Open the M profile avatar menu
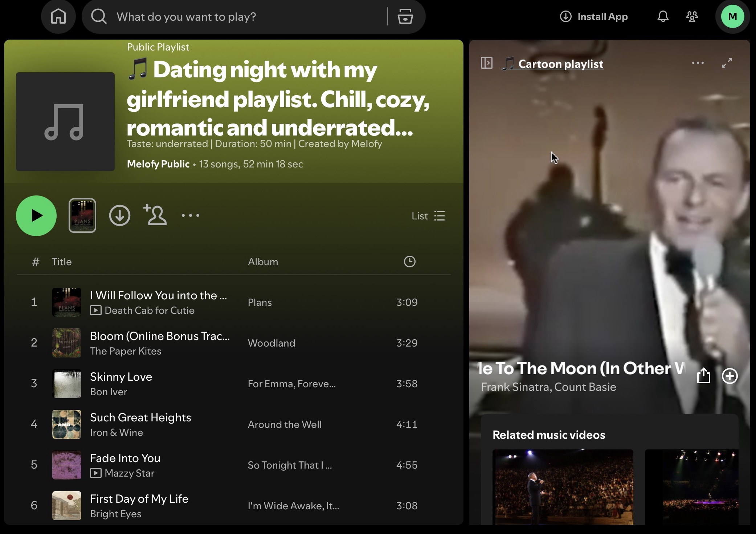Screen dimensions: 756x534 coord(732,17)
